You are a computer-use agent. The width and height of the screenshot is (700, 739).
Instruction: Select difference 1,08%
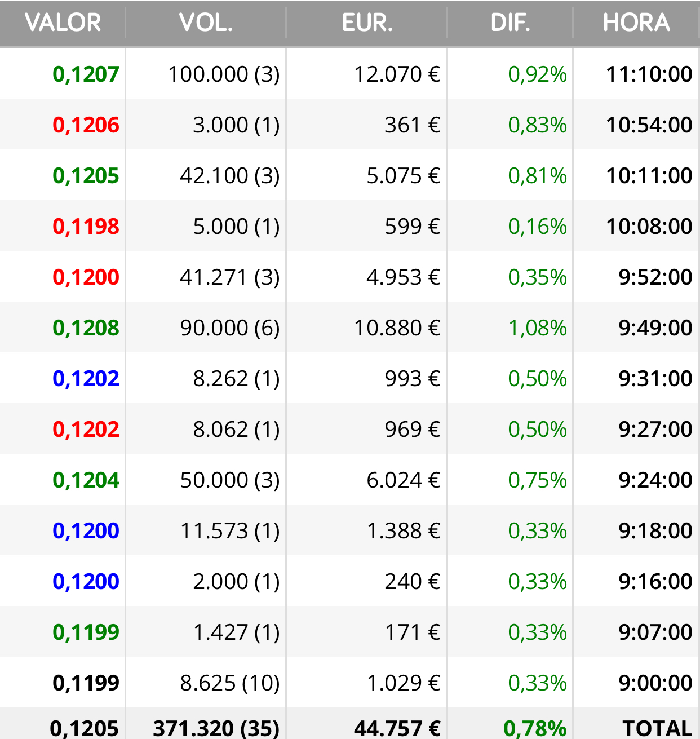[537, 328]
